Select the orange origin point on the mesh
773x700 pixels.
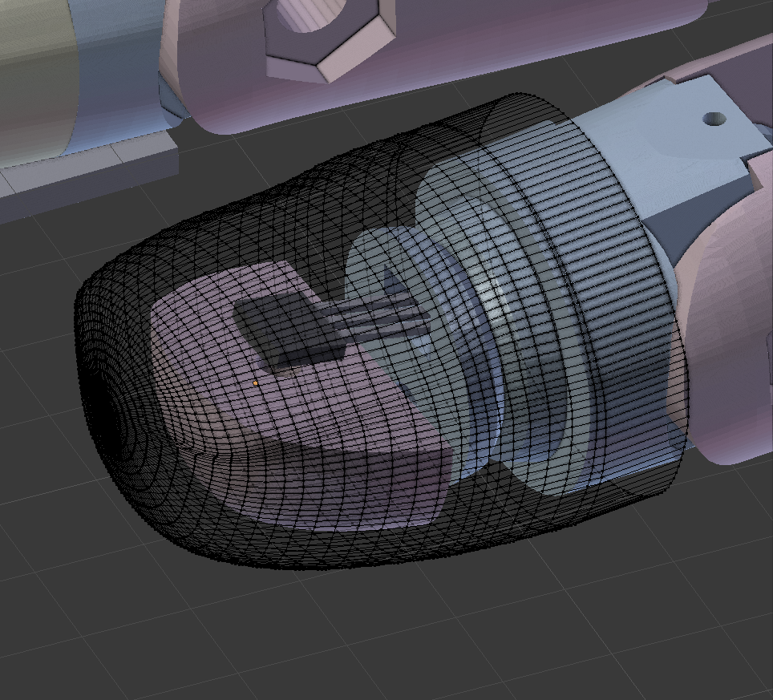(x=255, y=382)
